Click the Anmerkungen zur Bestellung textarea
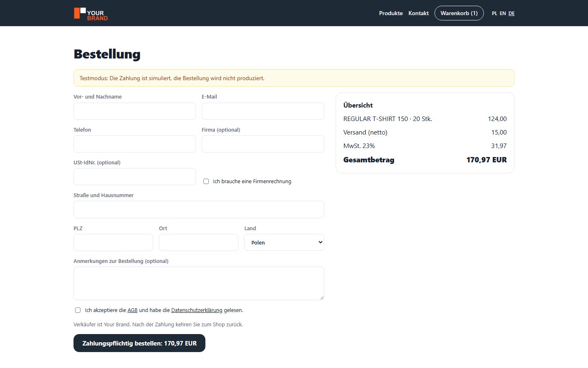This screenshot has width=588, height=368. (x=199, y=283)
